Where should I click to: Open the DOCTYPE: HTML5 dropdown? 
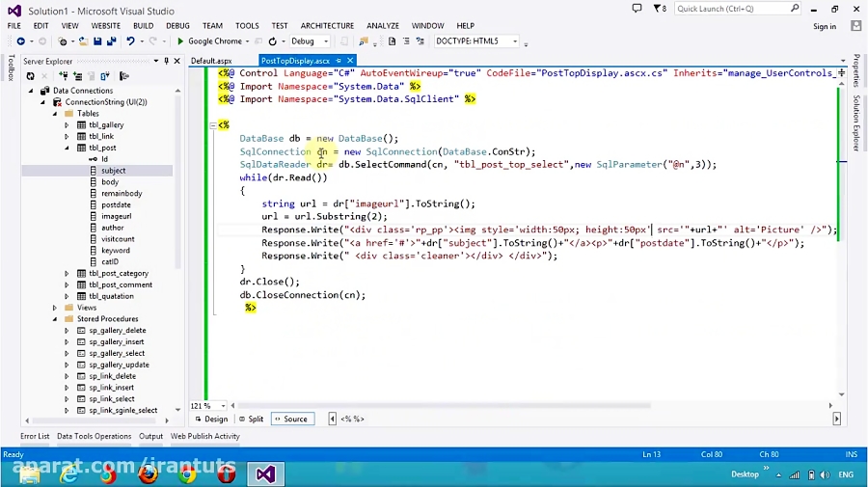[477, 41]
